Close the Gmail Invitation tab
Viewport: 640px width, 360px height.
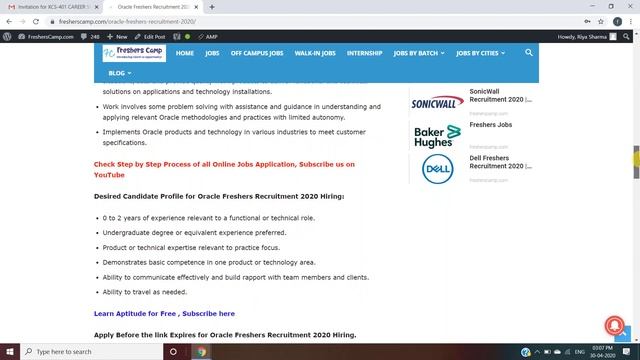97,7
